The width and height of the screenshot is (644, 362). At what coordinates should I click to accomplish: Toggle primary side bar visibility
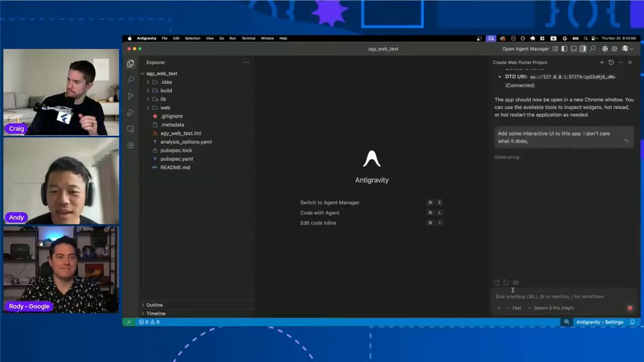tap(564, 49)
